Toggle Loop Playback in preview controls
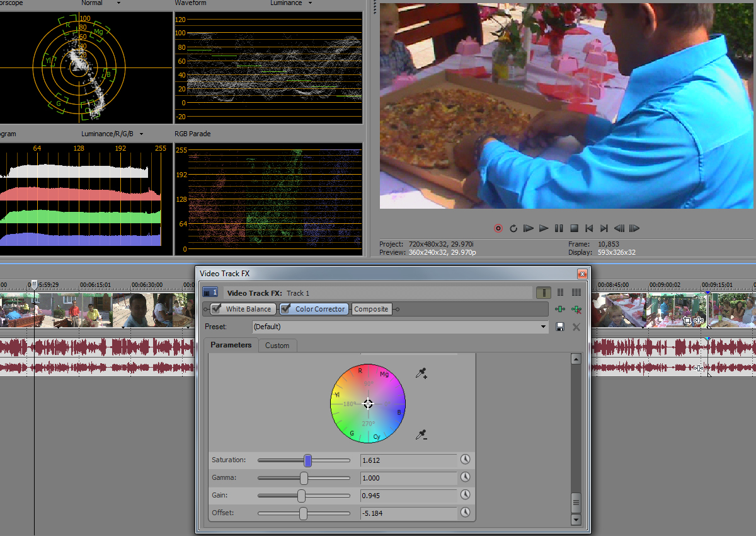Image resolution: width=756 pixels, height=536 pixels. coord(513,228)
